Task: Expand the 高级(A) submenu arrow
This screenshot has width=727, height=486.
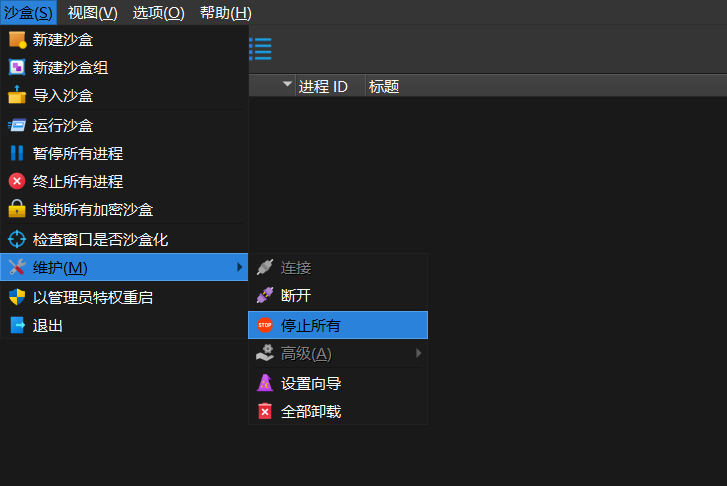Action: [x=418, y=353]
